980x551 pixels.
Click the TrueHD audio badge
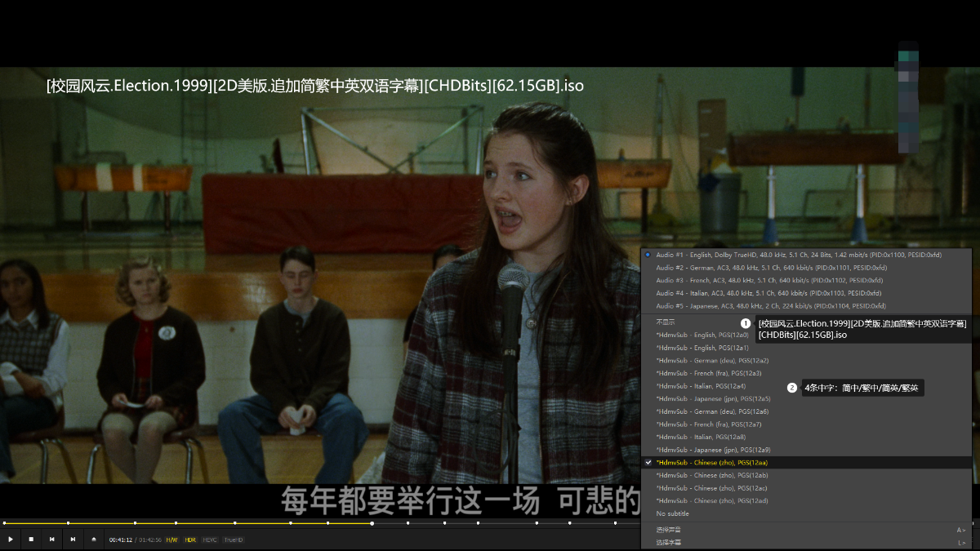[234, 540]
